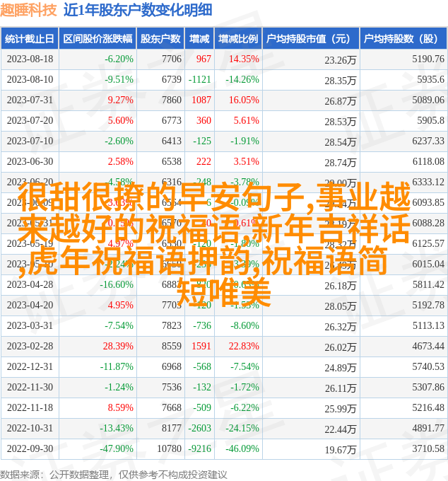
Task: Click the change value -9216
Action: tap(200, 448)
